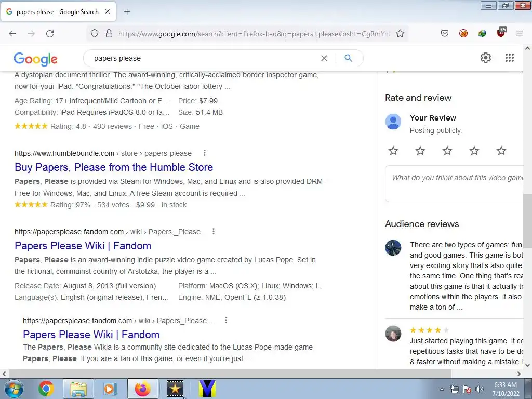Clear the Google search box

tap(324, 58)
